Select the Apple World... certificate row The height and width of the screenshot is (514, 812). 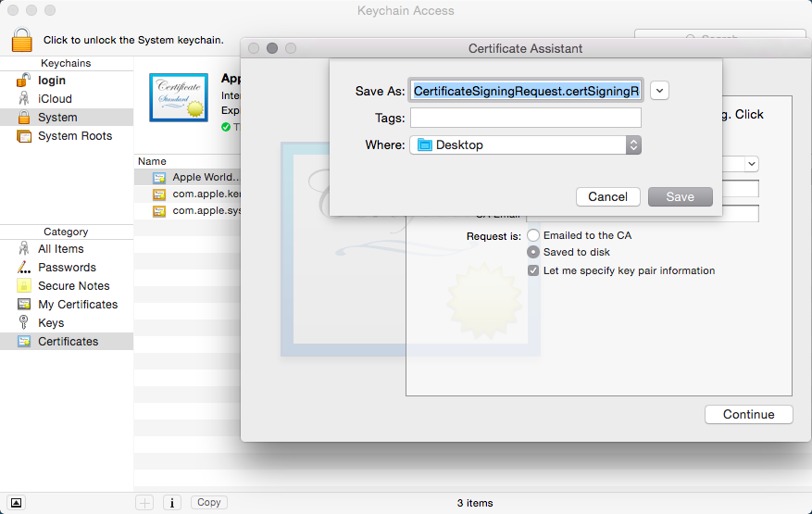click(187, 177)
